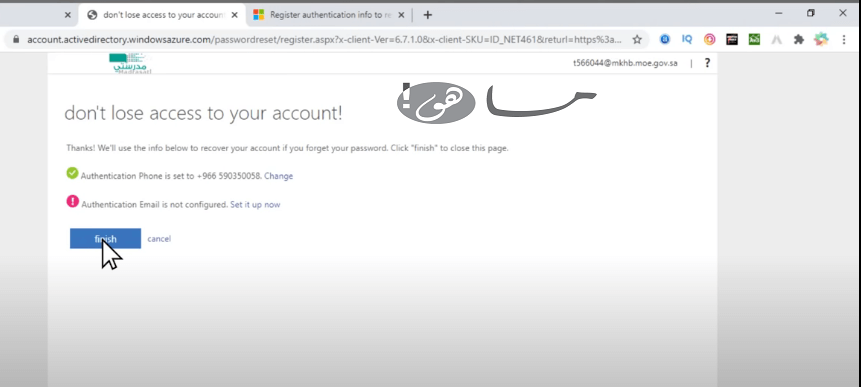
Task: Click the heading 'don't lose access to your account!'
Action: (x=203, y=113)
